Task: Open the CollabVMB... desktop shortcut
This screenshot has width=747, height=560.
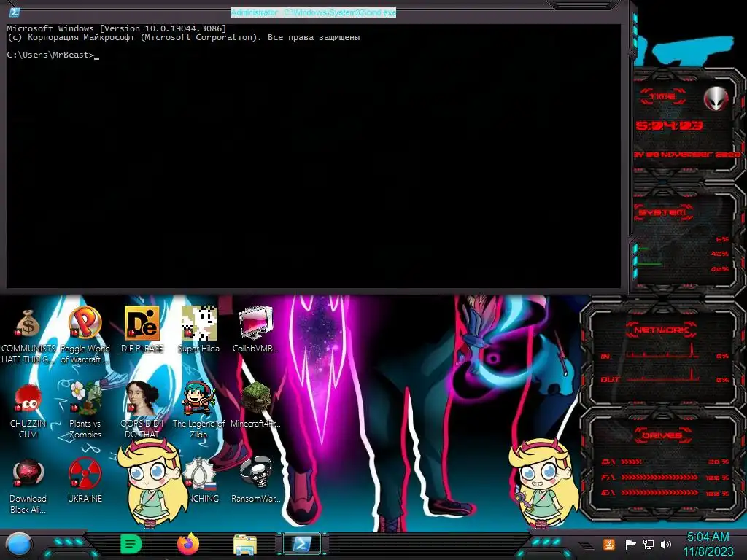Action: (256, 330)
